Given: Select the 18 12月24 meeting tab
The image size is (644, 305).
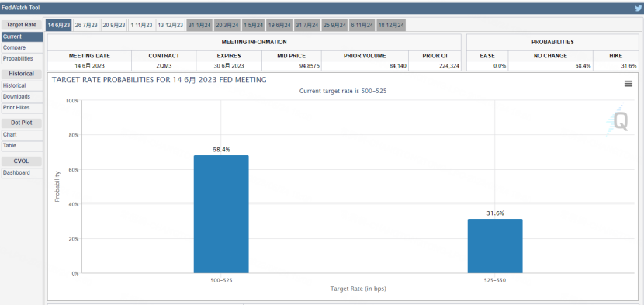Looking at the screenshot, I should point(391,25).
